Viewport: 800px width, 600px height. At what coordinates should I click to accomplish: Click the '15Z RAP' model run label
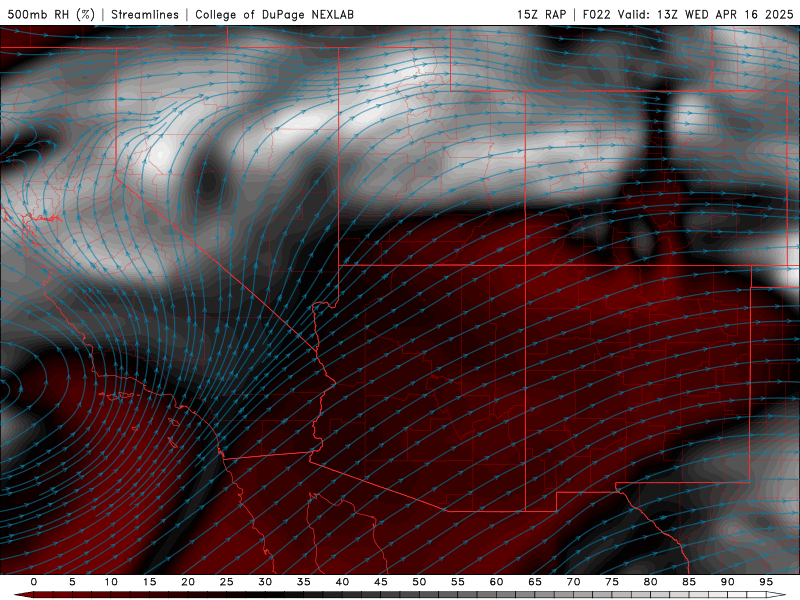click(541, 14)
